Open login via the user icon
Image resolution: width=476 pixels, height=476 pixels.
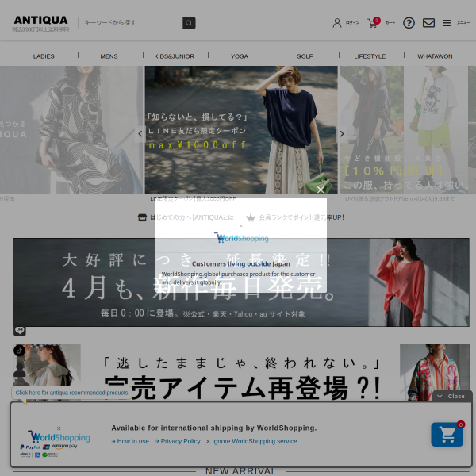[x=337, y=23]
